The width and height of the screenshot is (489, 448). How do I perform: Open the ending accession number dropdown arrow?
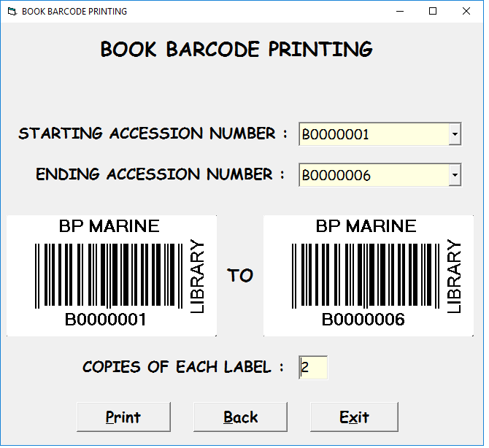(455, 174)
